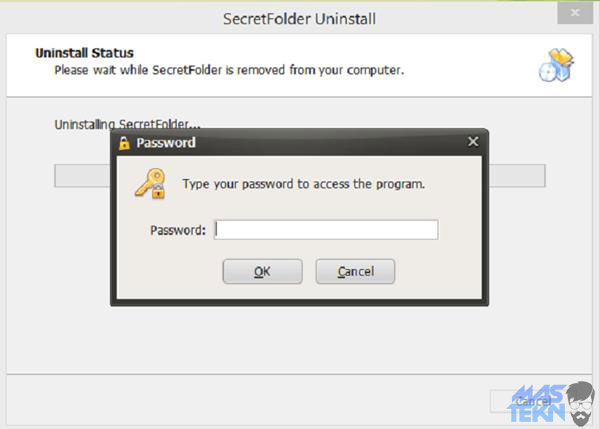Click the "Password:" field label

tap(178, 230)
